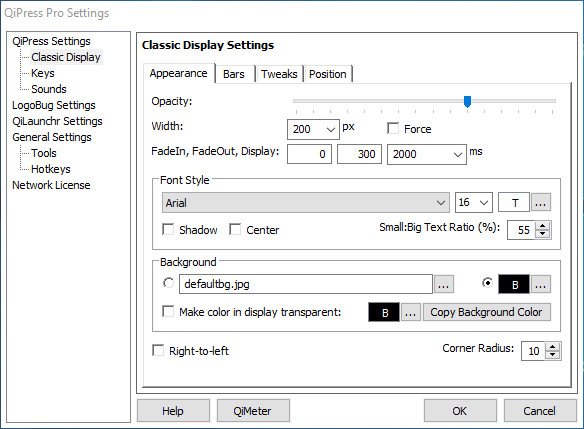Screen dimensions: 584x429
Task: Open background color picker ellipsis
Action: tap(540, 285)
